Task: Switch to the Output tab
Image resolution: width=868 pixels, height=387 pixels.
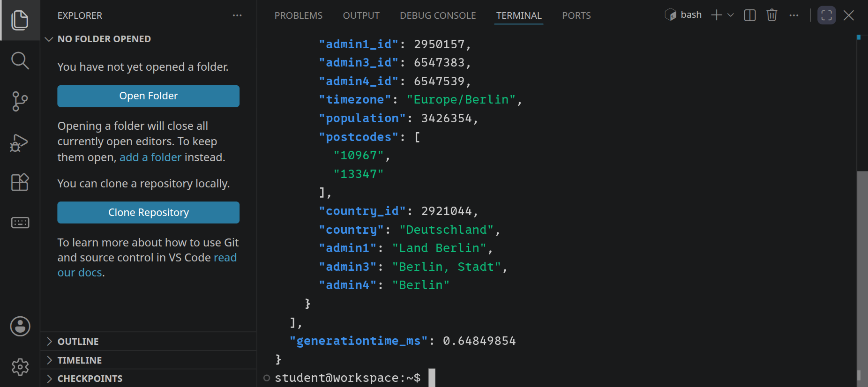Action: click(361, 15)
